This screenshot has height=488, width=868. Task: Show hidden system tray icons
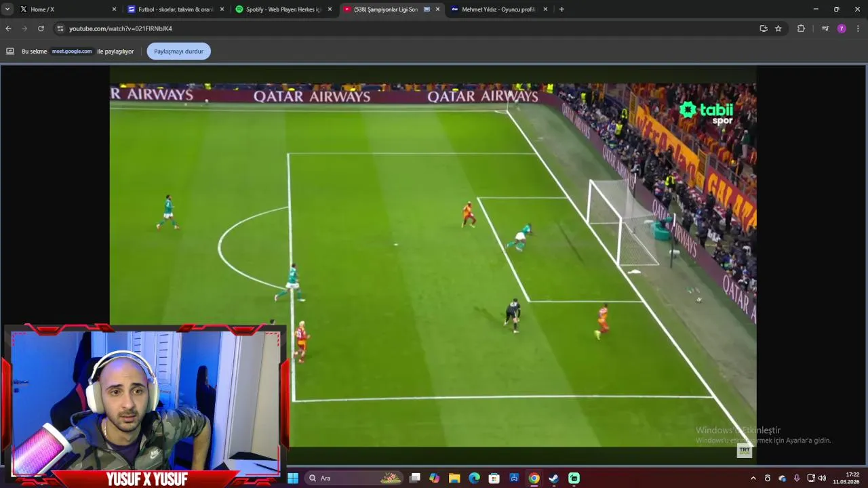(x=753, y=478)
